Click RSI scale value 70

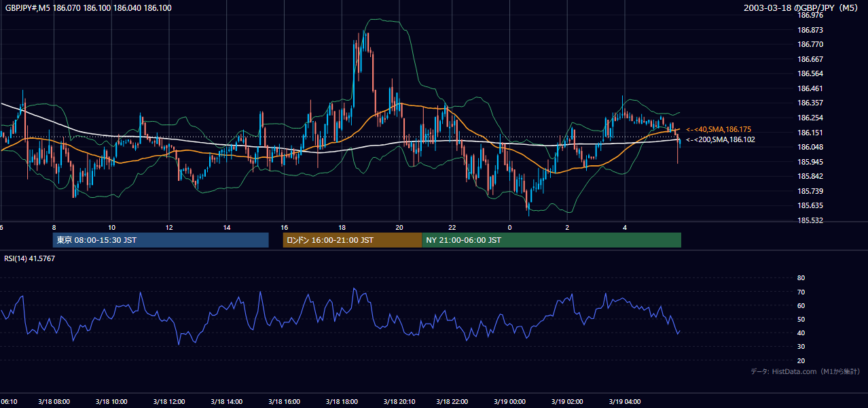801,292
